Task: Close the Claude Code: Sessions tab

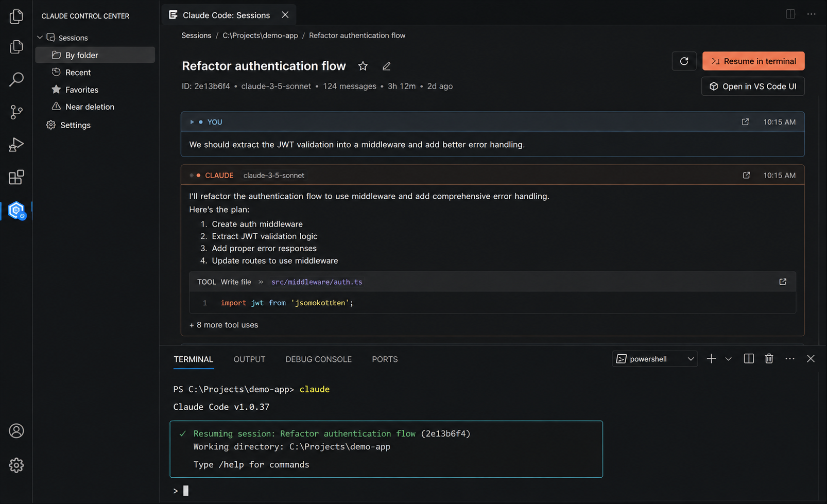Action: (285, 15)
